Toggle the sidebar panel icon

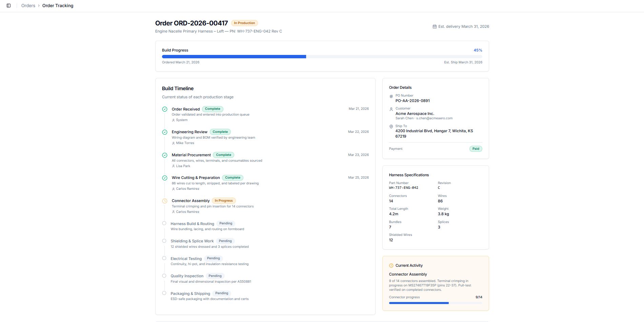9,6
